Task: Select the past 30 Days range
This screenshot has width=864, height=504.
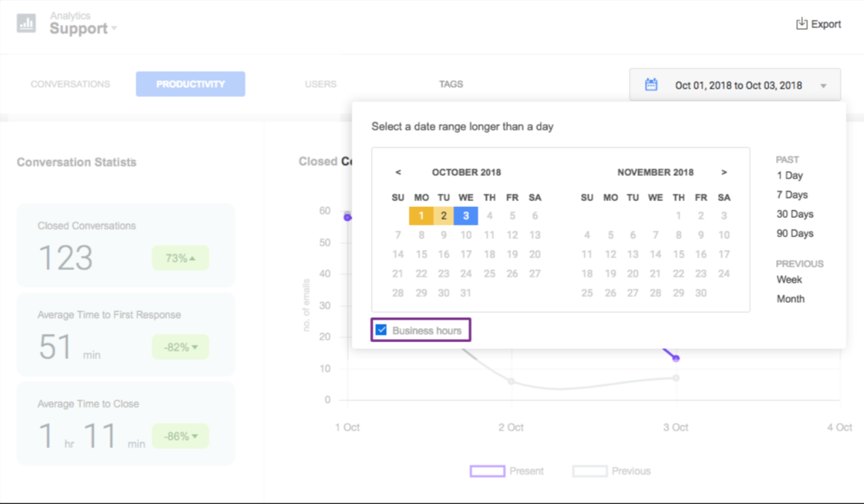Action: [795, 214]
